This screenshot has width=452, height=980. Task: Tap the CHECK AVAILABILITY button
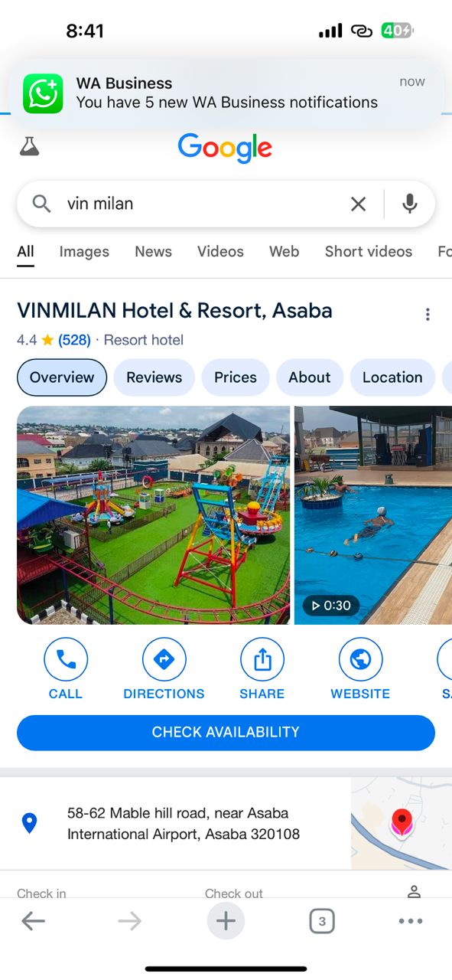[226, 733]
